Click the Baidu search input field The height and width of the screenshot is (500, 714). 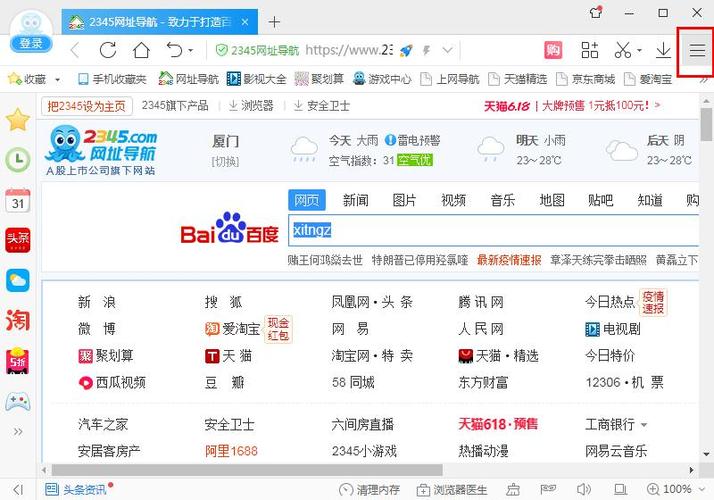[x=494, y=230]
